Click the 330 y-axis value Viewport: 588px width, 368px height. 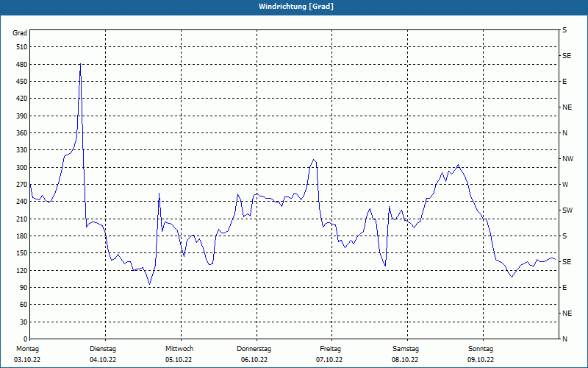[x=22, y=150]
